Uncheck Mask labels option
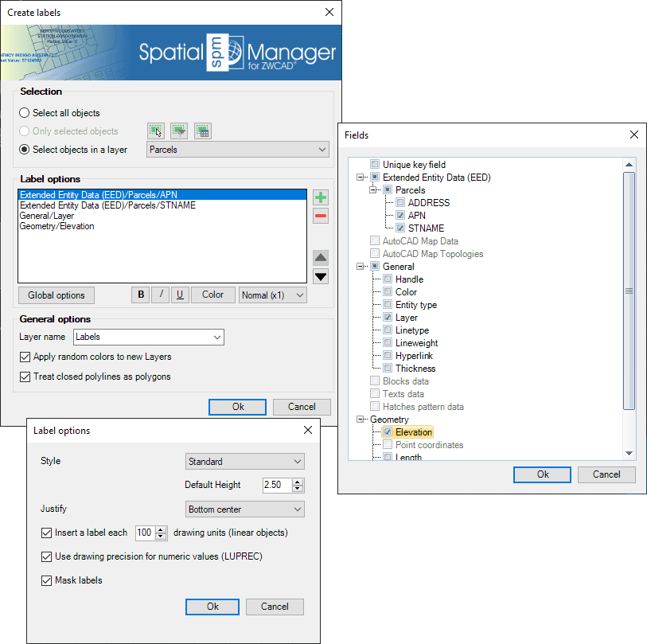The height and width of the screenshot is (644, 647). click(x=46, y=580)
